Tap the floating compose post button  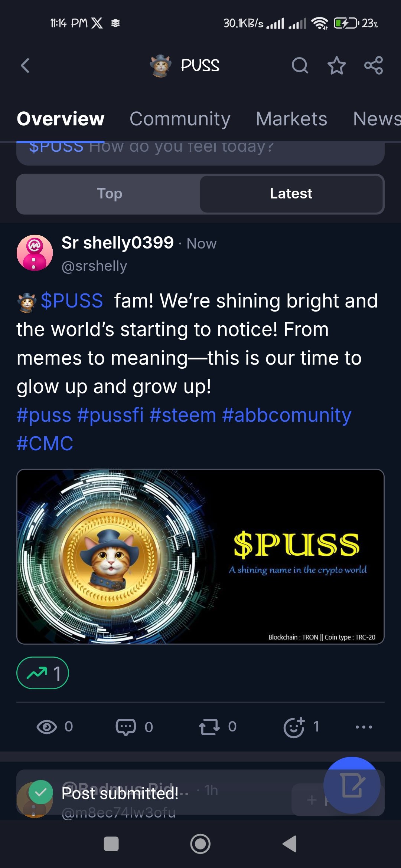click(352, 785)
